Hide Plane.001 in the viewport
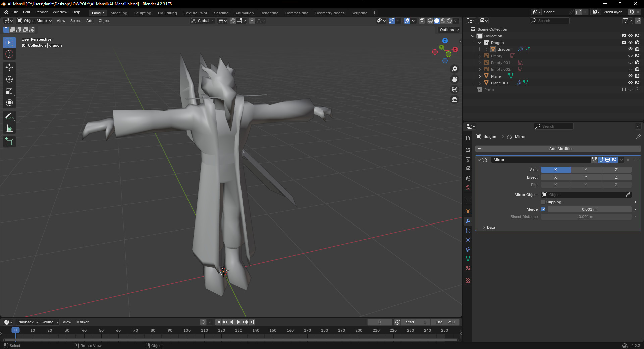Viewport: 644px width, 349px height. pos(630,83)
